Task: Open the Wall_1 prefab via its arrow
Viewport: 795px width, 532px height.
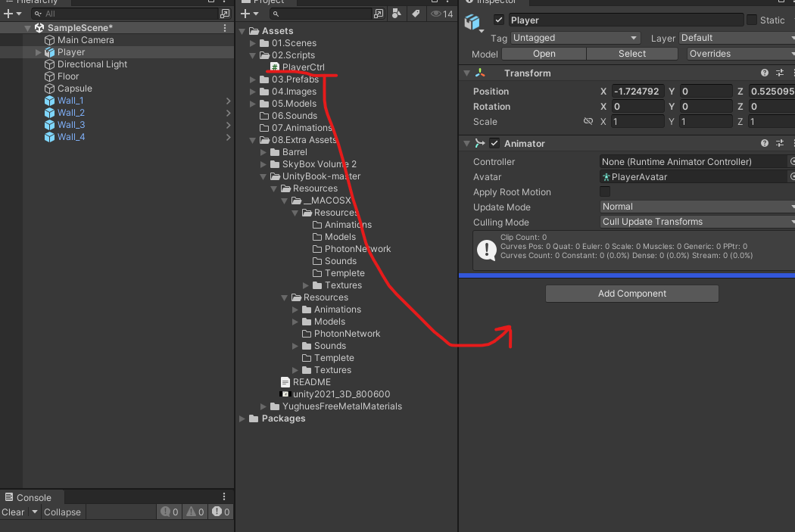Action: (228, 101)
